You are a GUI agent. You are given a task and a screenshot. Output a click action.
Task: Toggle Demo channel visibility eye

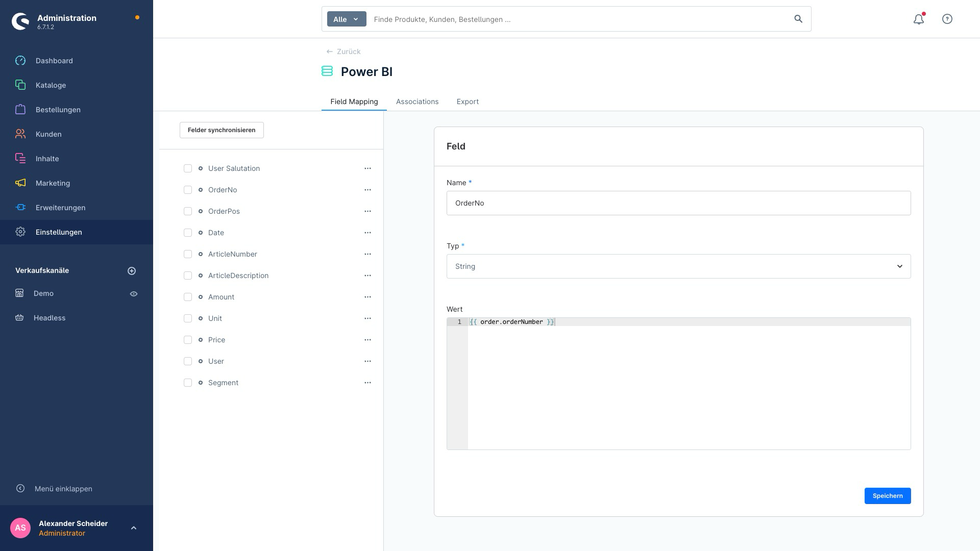point(134,294)
